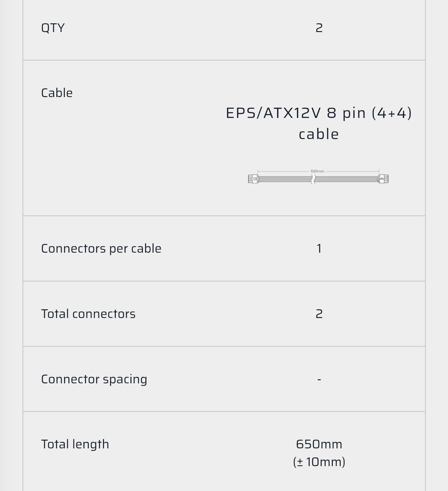Image resolution: width=448 pixels, height=491 pixels.
Task: Click the QTY value 2
Action: pyautogui.click(x=319, y=28)
